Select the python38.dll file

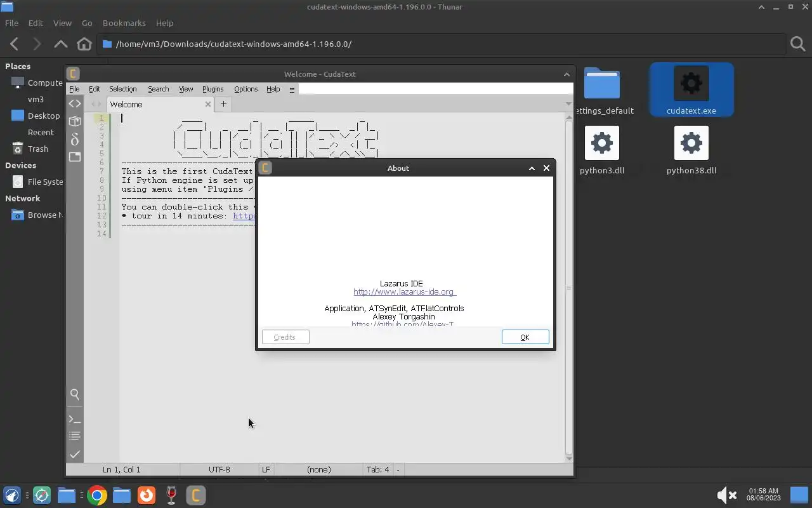(x=691, y=149)
